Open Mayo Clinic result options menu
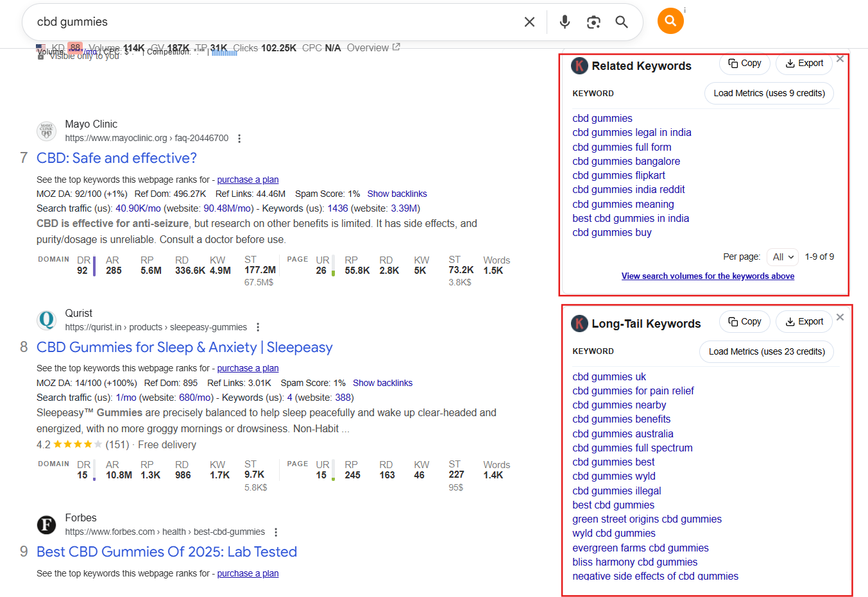 (239, 139)
